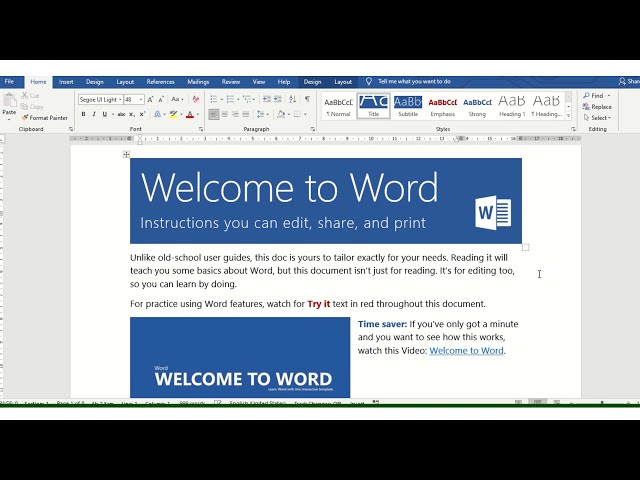The image size is (640, 480).
Task: Apply the Strong style
Action: click(477, 106)
